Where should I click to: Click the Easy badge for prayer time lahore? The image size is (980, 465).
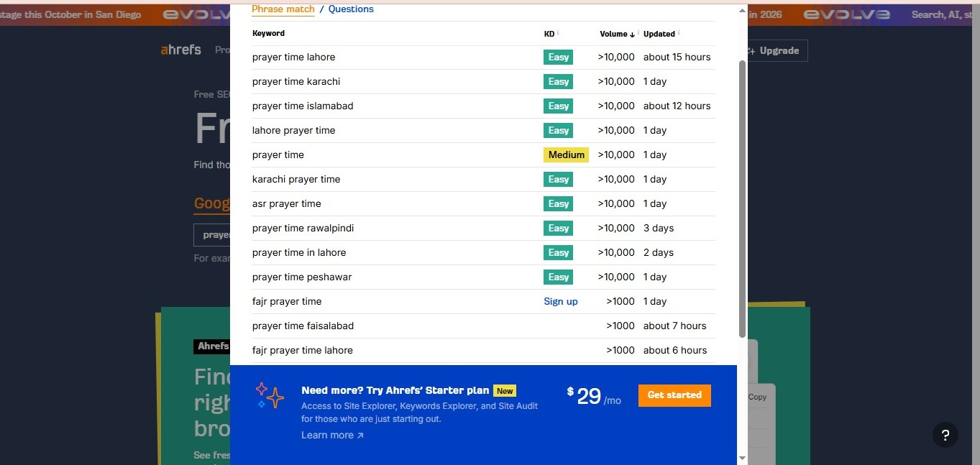(558, 57)
